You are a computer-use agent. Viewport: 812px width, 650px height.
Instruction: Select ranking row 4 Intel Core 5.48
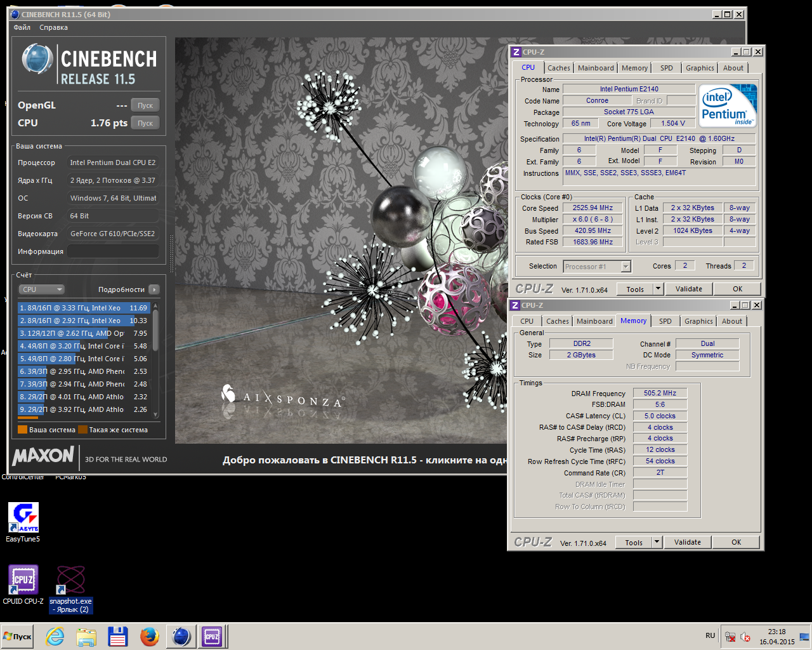(84, 346)
